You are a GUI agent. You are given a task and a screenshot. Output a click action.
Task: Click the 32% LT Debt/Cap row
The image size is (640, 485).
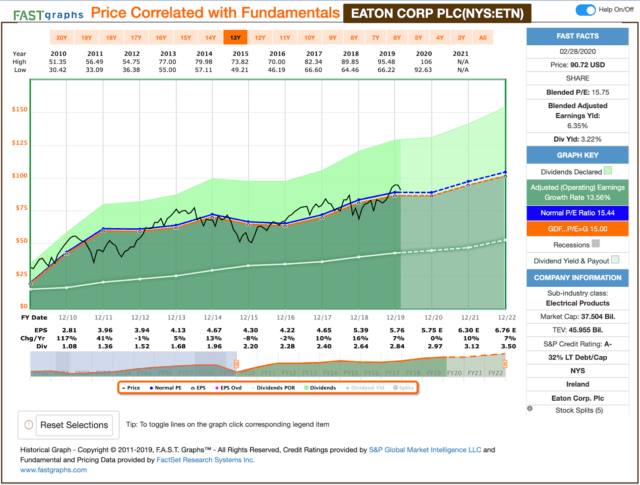(578, 357)
